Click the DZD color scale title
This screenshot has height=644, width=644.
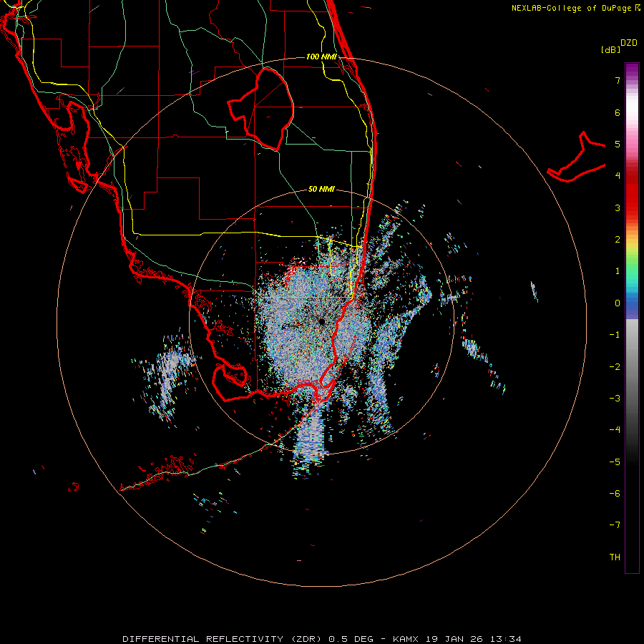click(629, 42)
